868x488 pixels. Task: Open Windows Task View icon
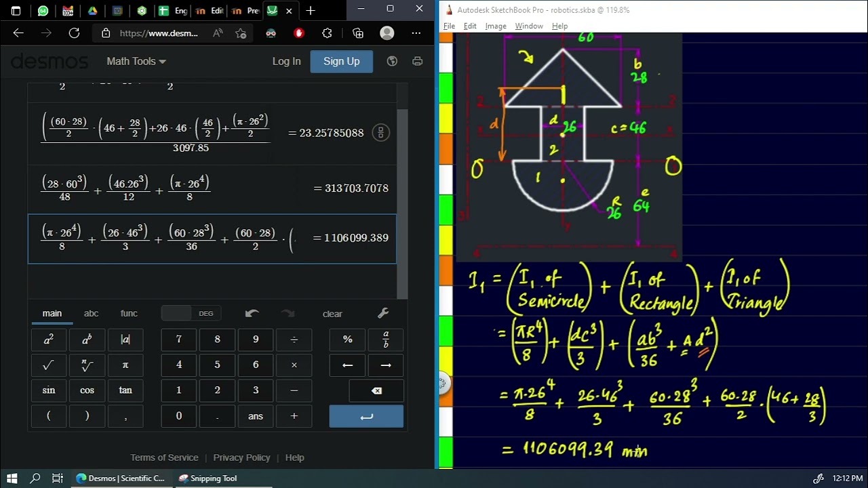(58, 479)
